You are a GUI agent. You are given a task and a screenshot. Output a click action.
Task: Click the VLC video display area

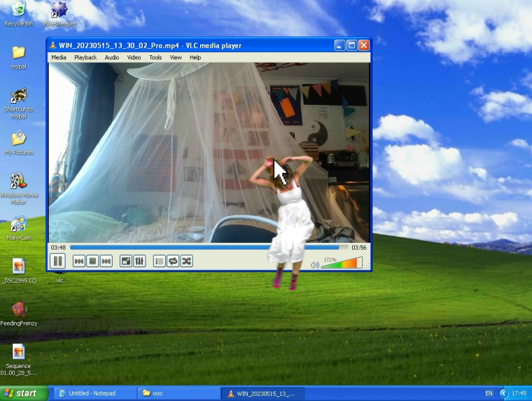(209, 153)
